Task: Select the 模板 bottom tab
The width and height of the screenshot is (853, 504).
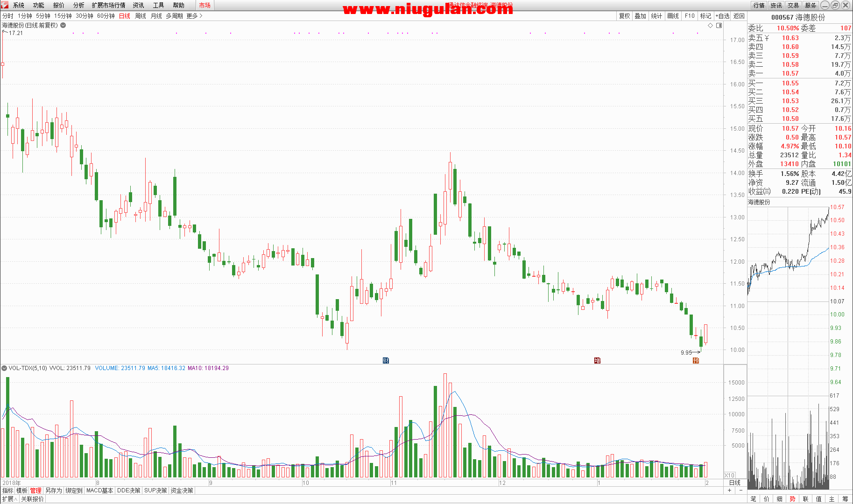Action: click(x=22, y=490)
